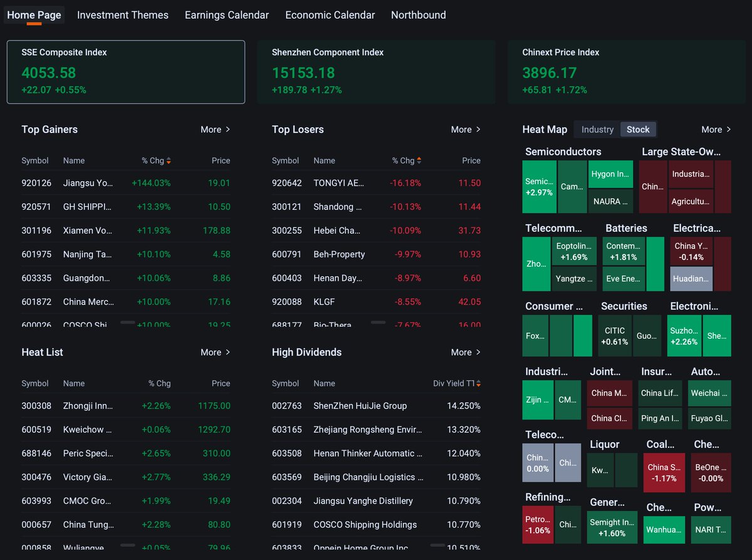
Task: Open the Shenzhen Component Index card
Action: coord(376,72)
